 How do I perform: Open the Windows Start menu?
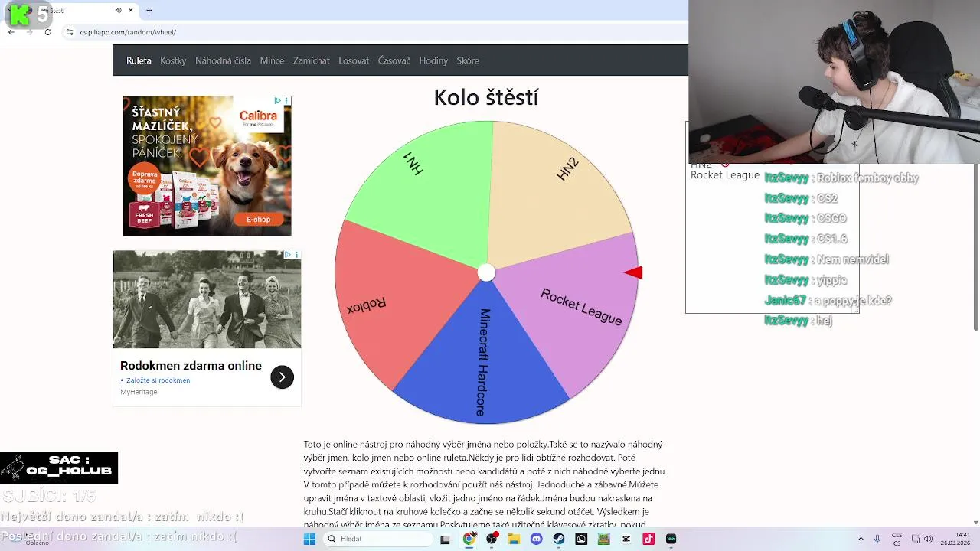309,539
